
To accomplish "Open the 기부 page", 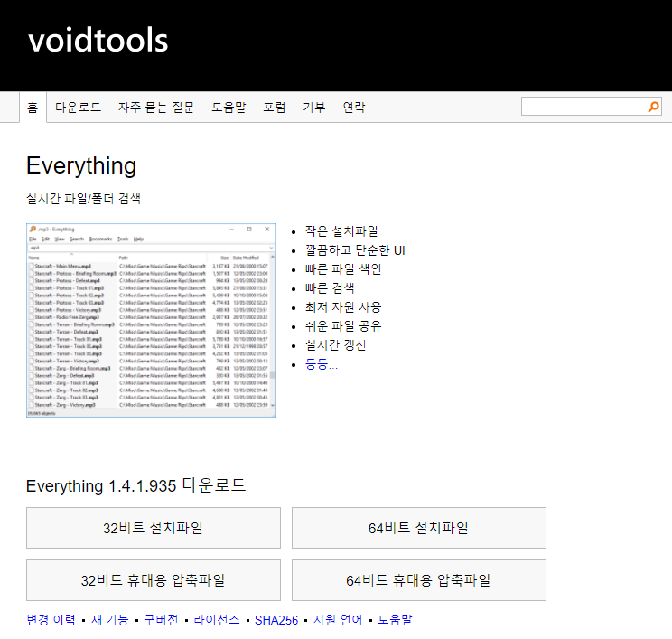I will (x=314, y=108).
